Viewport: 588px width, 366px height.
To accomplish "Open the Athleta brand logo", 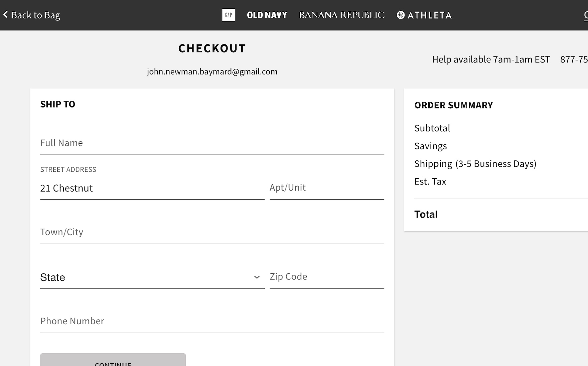I will coord(424,15).
